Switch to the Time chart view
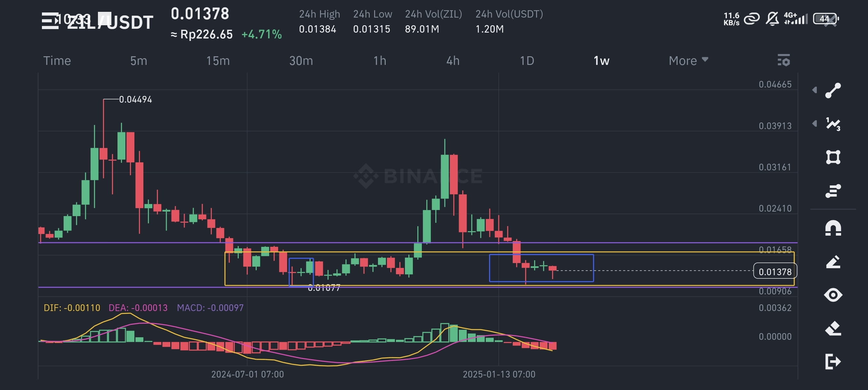 [x=57, y=60]
